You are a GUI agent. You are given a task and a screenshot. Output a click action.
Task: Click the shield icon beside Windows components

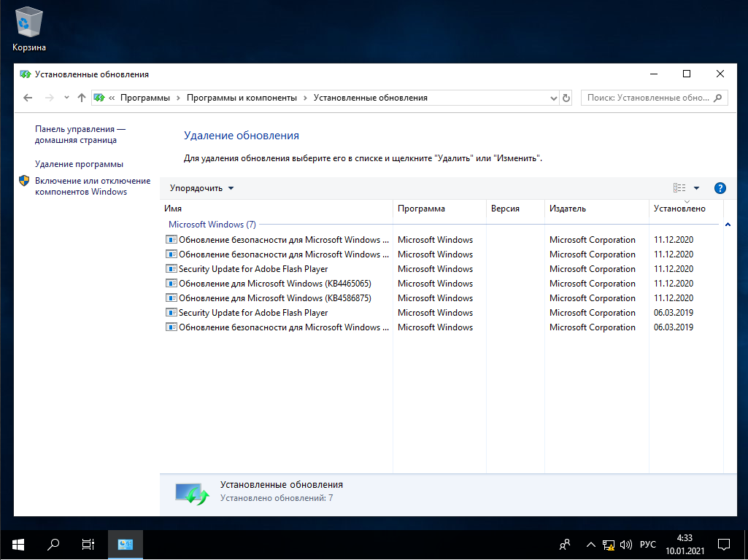(x=24, y=181)
